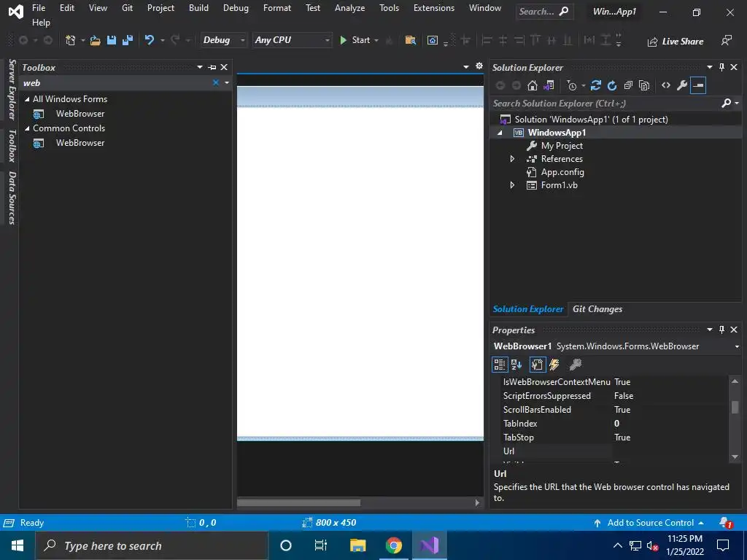Expand the Form1.vb node

tap(513, 185)
